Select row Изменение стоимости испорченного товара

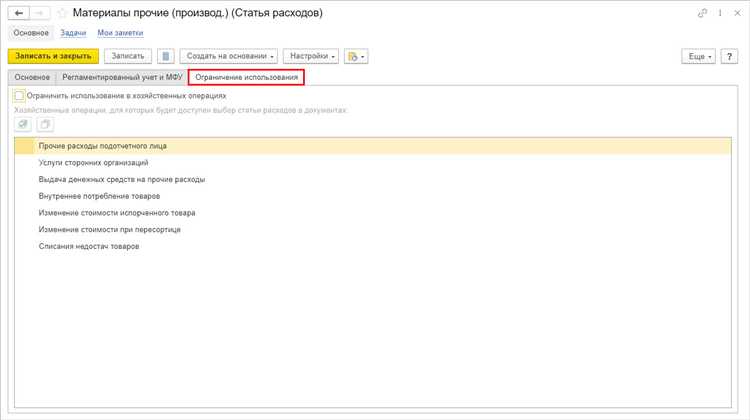(x=373, y=213)
